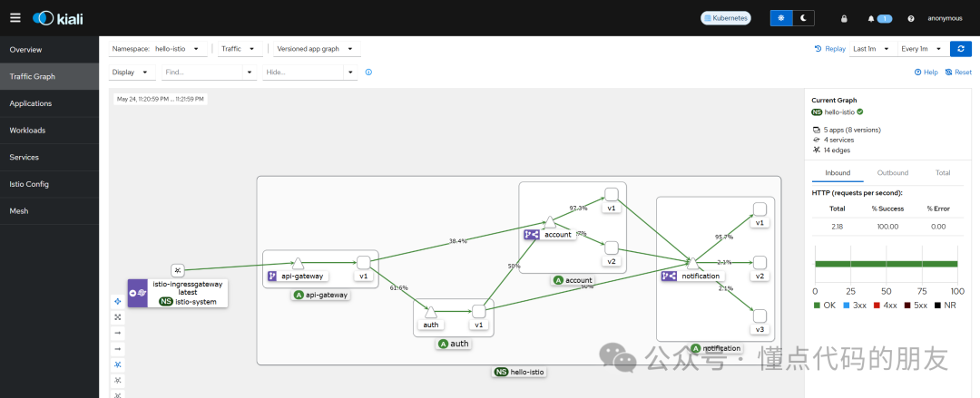
Task: Click the arrow icon directly below zoom-to-fit
Action: (x=118, y=333)
